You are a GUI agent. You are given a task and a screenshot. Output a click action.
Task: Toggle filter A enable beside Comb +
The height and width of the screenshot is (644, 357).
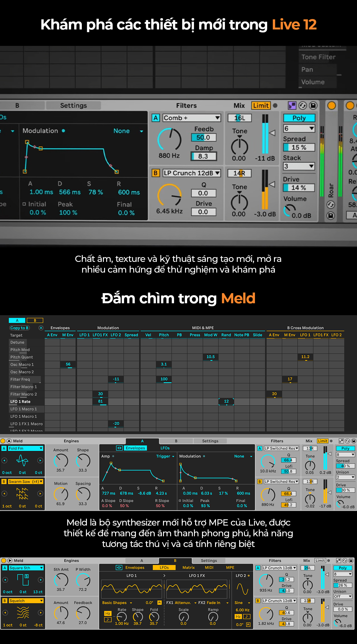[x=156, y=118]
